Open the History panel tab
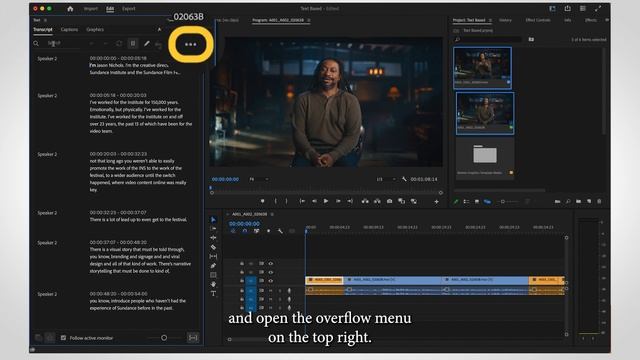The height and width of the screenshot is (360, 640). coord(505,20)
